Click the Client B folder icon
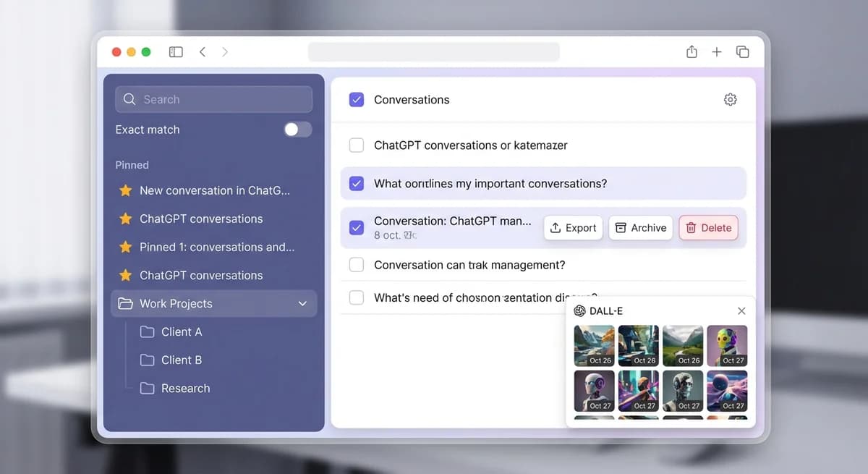 tap(147, 360)
